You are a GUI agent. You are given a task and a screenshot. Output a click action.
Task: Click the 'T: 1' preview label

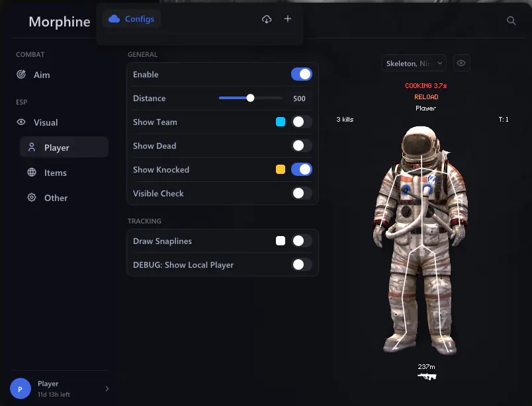pos(504,120)
